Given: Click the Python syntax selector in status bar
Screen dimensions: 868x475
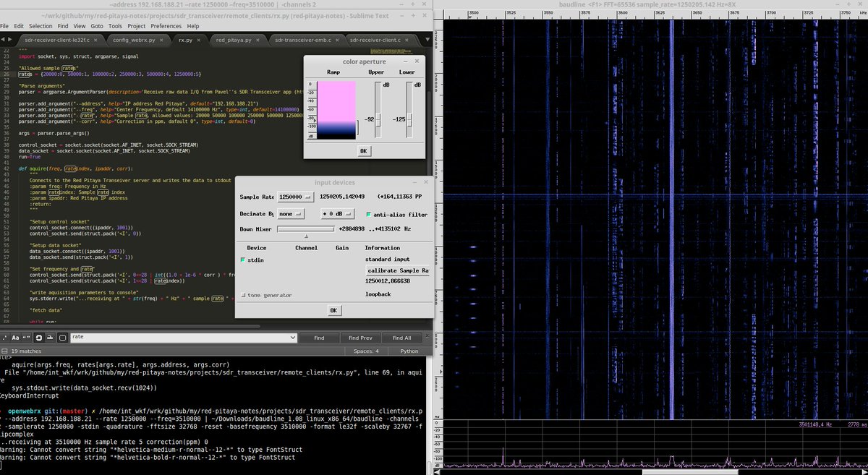Looking at the screenshot, I should (x=409, y=351).
